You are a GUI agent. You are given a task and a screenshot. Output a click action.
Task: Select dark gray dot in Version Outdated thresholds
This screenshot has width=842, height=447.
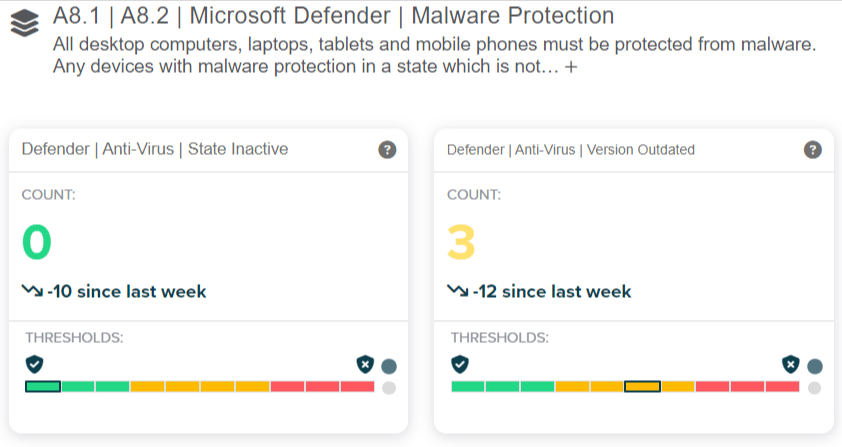(x=815, y=366)
